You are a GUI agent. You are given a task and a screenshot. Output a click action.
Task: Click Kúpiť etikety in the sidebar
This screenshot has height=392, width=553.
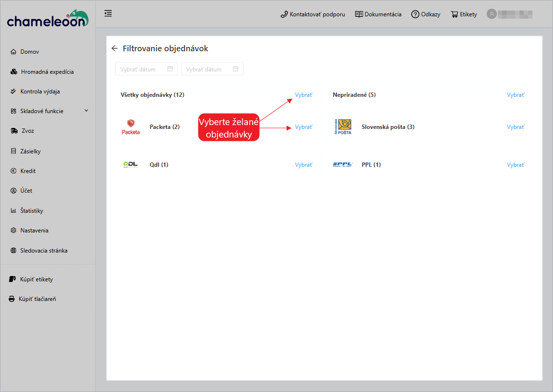click(x=36, y=279)
